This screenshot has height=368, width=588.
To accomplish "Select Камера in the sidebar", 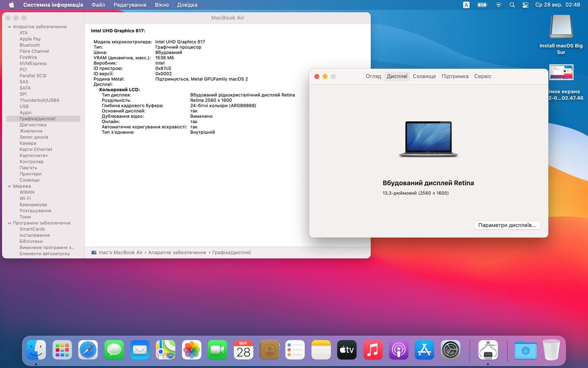I will click(x=28, y=143).
